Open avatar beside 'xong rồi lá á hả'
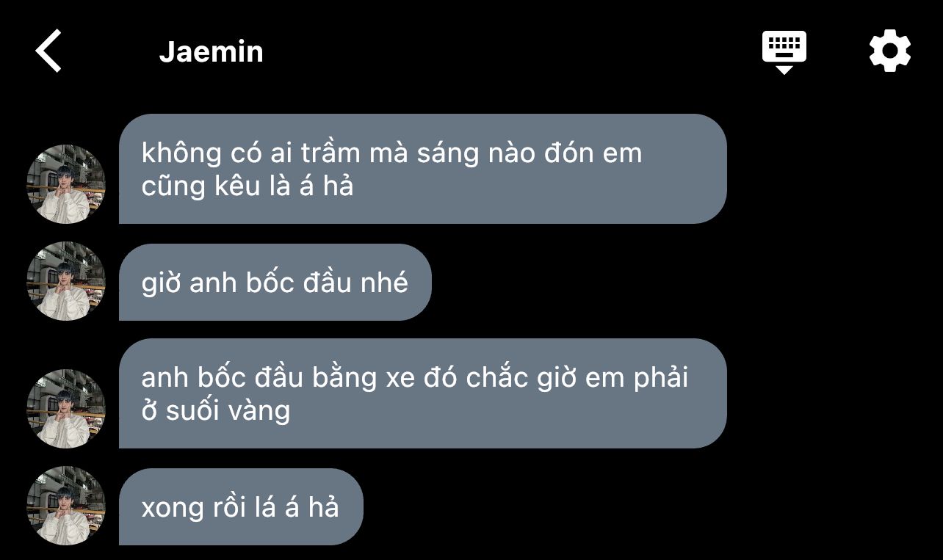 (66, 506)
